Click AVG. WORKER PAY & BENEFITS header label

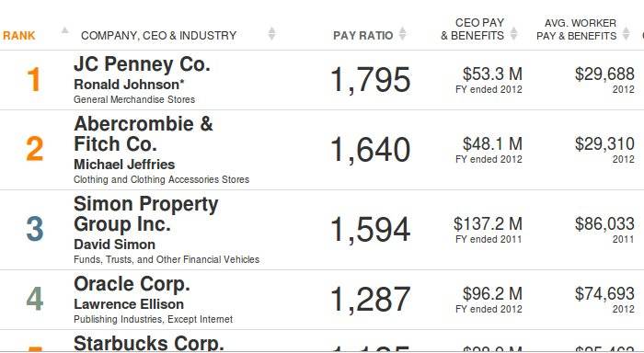(x=577, y=29)
